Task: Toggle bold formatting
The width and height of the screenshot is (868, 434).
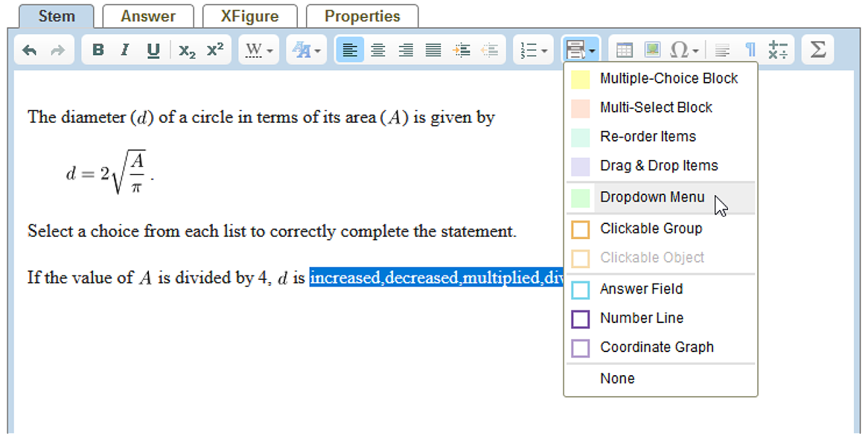Action: [x=98, y=50]
